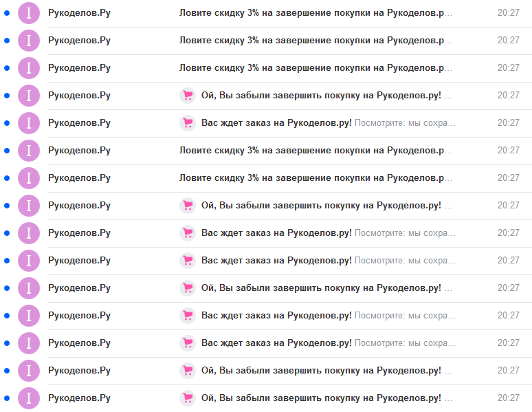This screenshot has width=532, height=412.
Task: Click the 'Рукоделов.Ру' sender name in the first row
Action: 79,13
